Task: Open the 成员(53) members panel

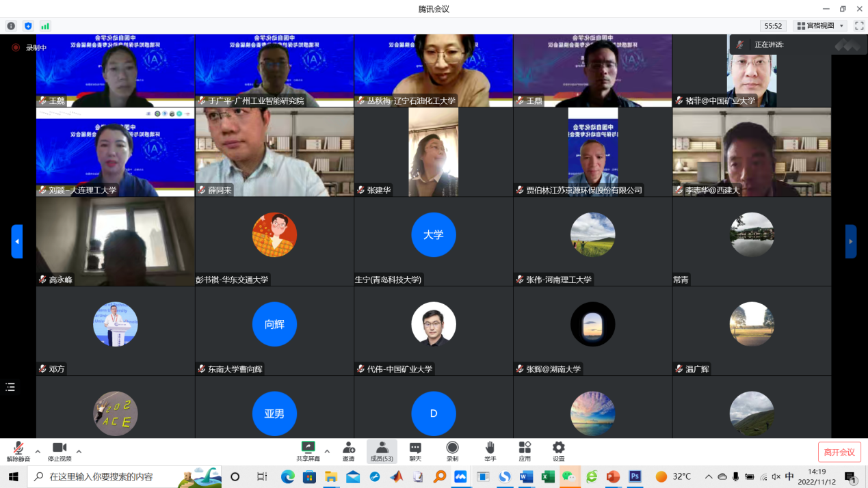Action: pos(382,451)
